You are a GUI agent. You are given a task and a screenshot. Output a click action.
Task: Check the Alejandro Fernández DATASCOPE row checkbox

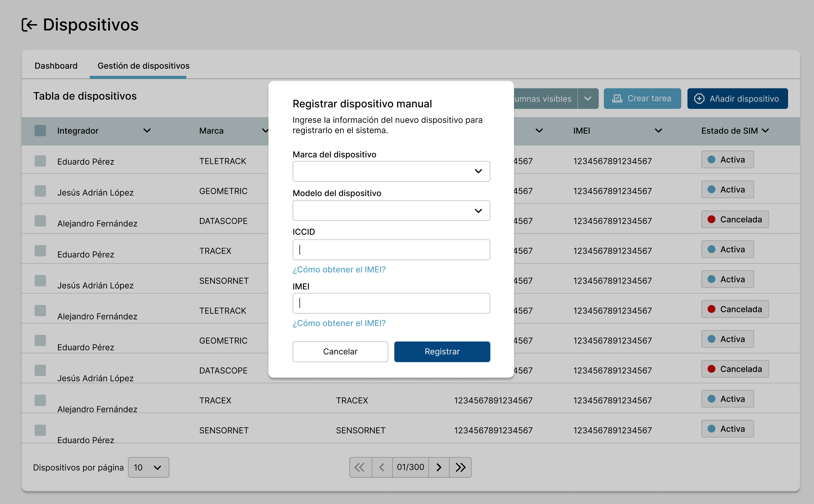tap(40, 221)
